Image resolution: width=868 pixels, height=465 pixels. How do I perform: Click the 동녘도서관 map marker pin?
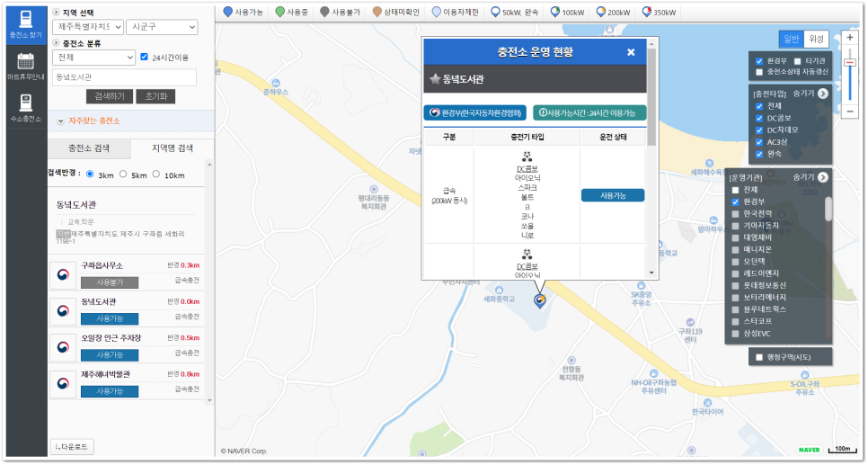(539, 300)
